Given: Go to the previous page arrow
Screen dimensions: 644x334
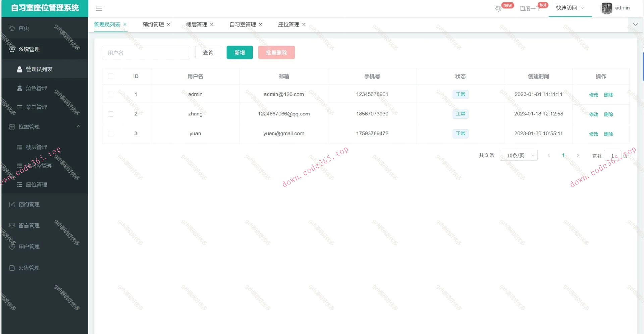Looking at the screenshot, I should 549,156.
